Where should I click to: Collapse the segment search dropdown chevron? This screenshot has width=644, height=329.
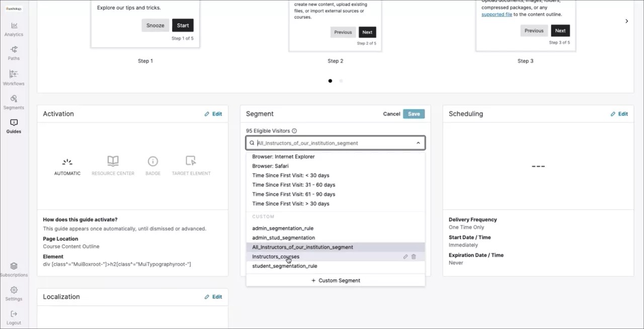(x=418, y=143)
